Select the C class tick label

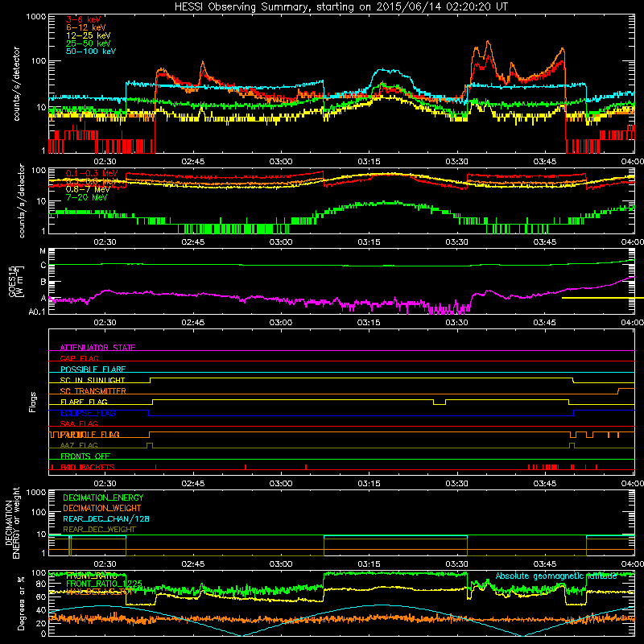(x=43, y=266)
